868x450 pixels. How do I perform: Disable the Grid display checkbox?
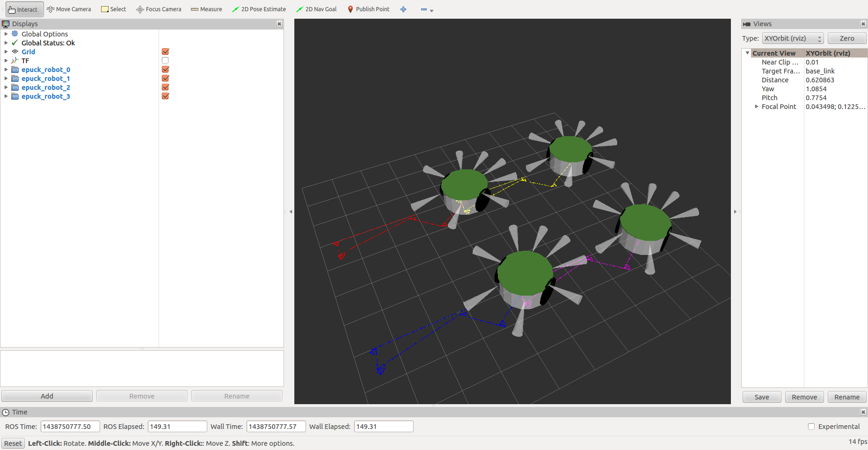[165, 52]
